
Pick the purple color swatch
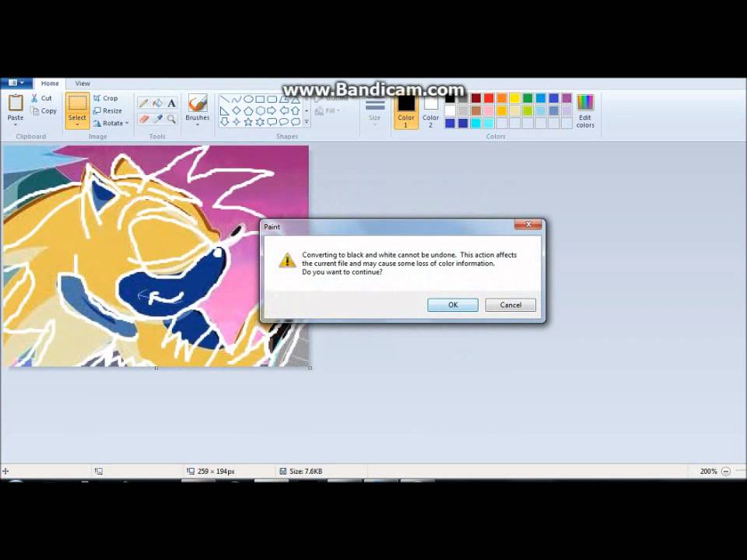coord(566,98)
